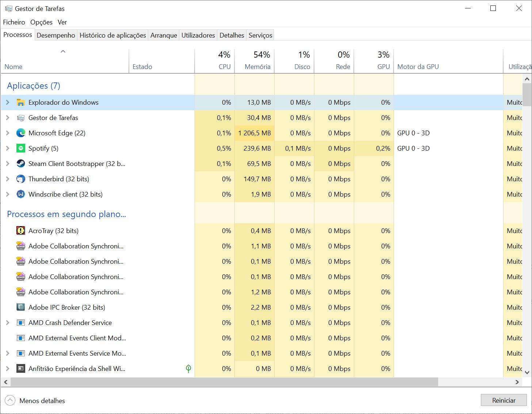Click the Reiniciar button
532x414 pixels.
pos(504,400)
